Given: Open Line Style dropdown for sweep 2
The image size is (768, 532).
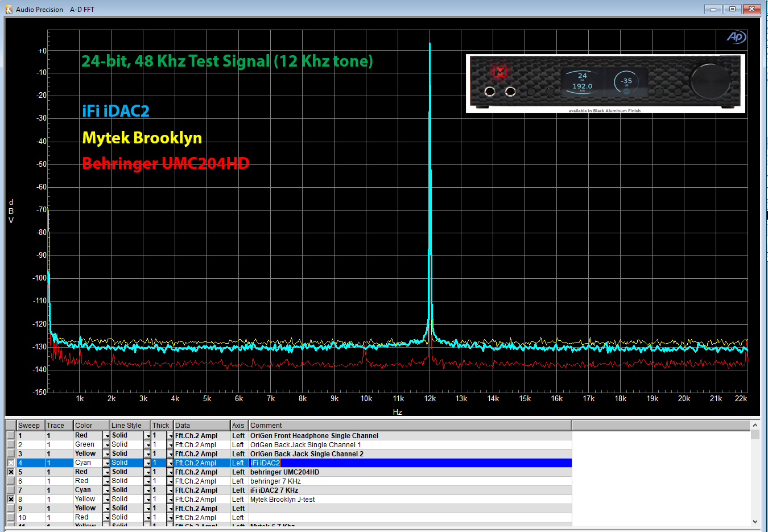Looking at the screenshot, I should [147, 445].
